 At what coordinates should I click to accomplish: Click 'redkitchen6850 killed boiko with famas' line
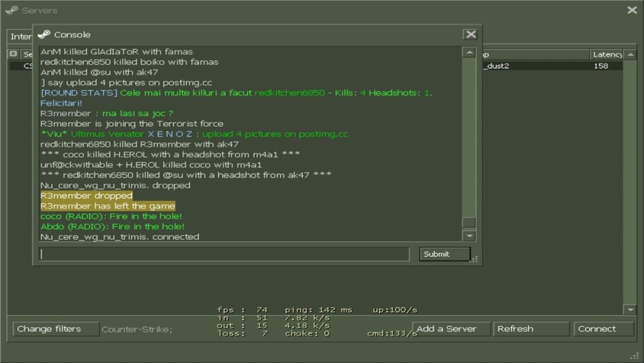pyautogui.click(x=129, y=62)
